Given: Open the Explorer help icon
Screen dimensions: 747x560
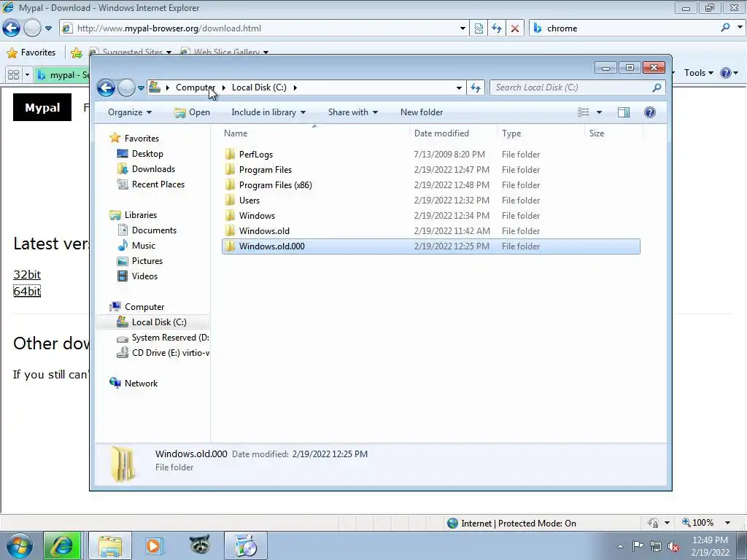Looking at the screenshot, I should tap(650, 112).
